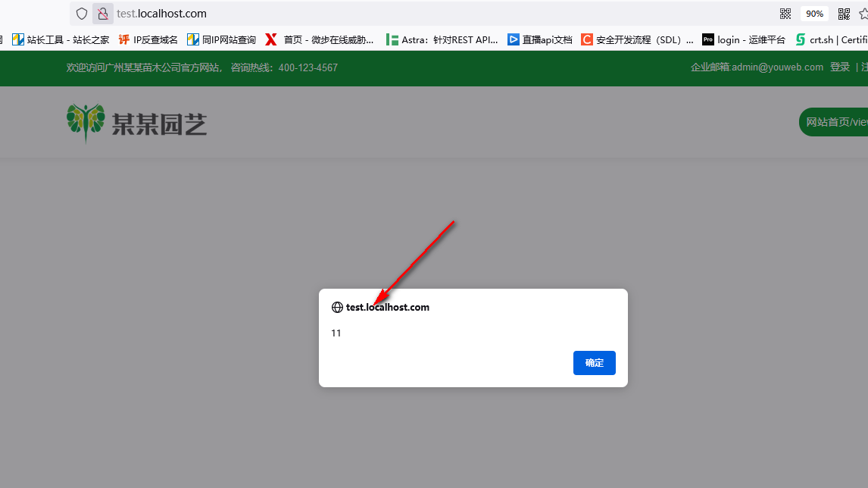
Task: Select the alert message text 11
Action: click(336, 333)
